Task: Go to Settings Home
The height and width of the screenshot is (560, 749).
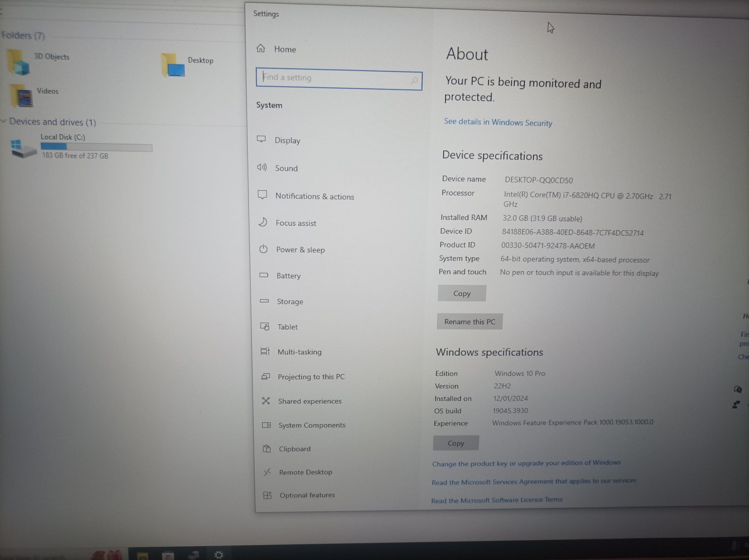Action: [277, 49]
